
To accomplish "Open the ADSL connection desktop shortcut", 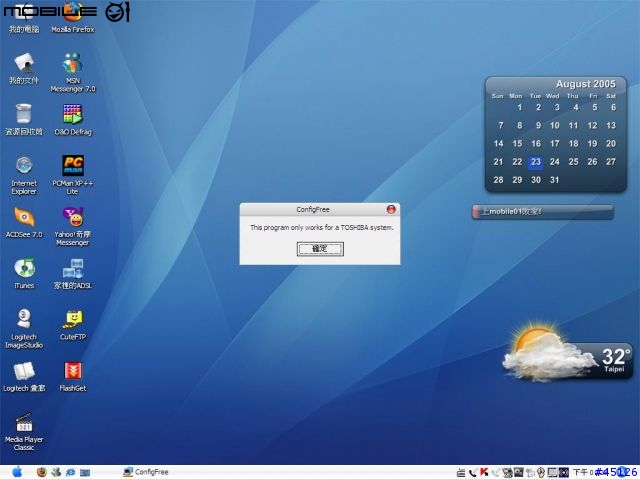I will point(73,273).
